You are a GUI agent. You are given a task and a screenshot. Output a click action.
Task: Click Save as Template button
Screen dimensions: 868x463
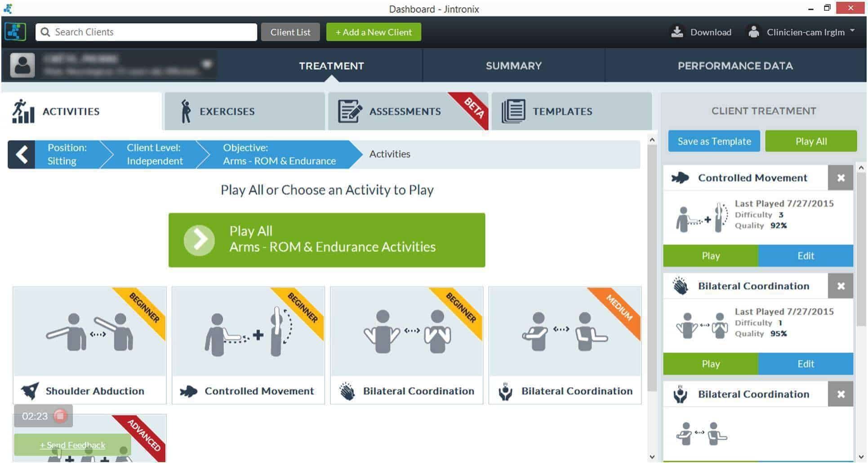point(714,141)
